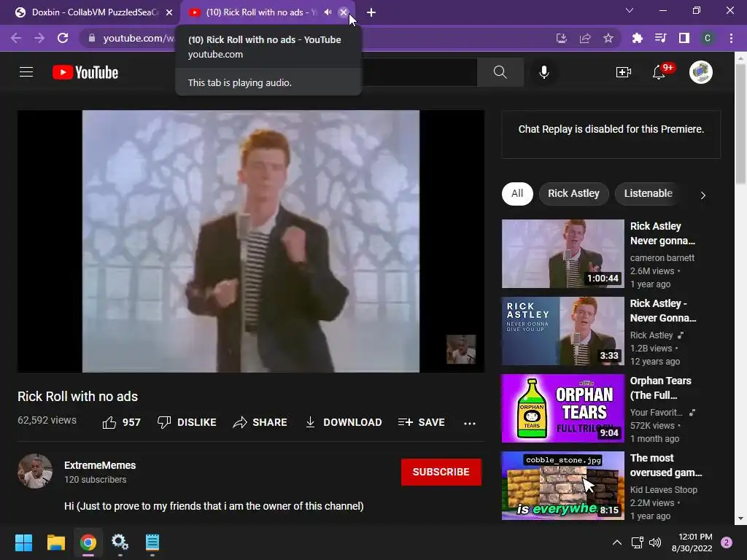Mute the tab via its speaker icon
This screenshot has width=747, height=560.
pyautogui.click(x=328, y=12)
